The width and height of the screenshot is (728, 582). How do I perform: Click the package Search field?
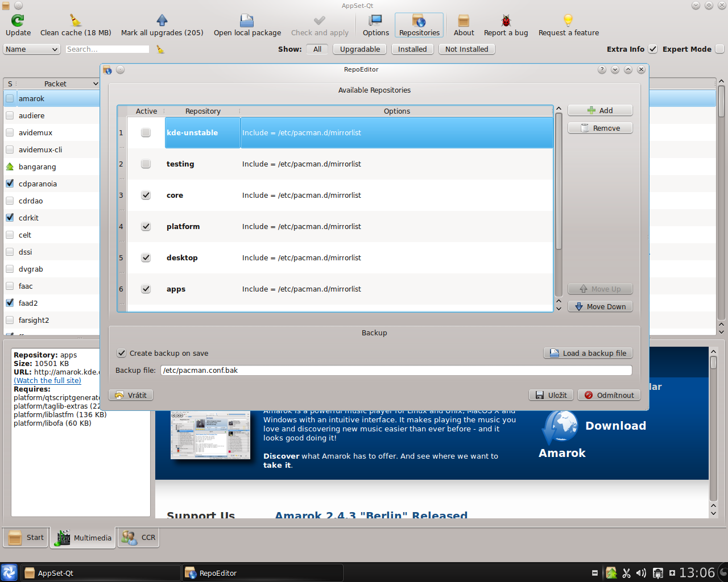click(107, 49)
